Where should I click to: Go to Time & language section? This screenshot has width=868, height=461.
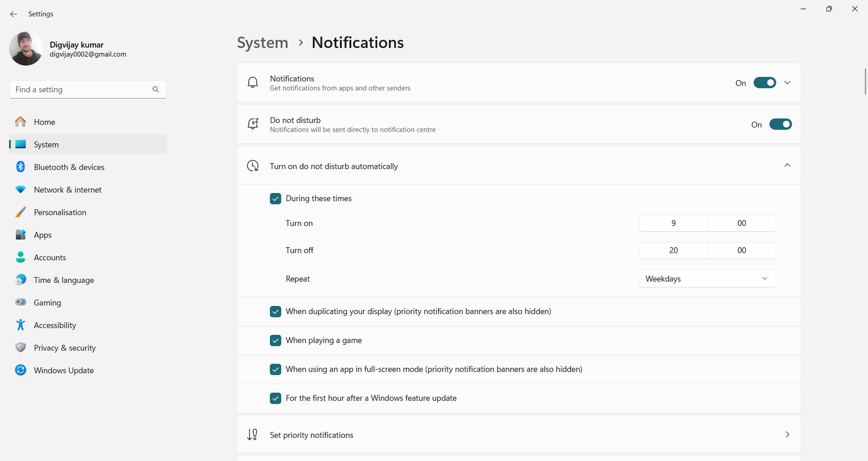point(64,280)
